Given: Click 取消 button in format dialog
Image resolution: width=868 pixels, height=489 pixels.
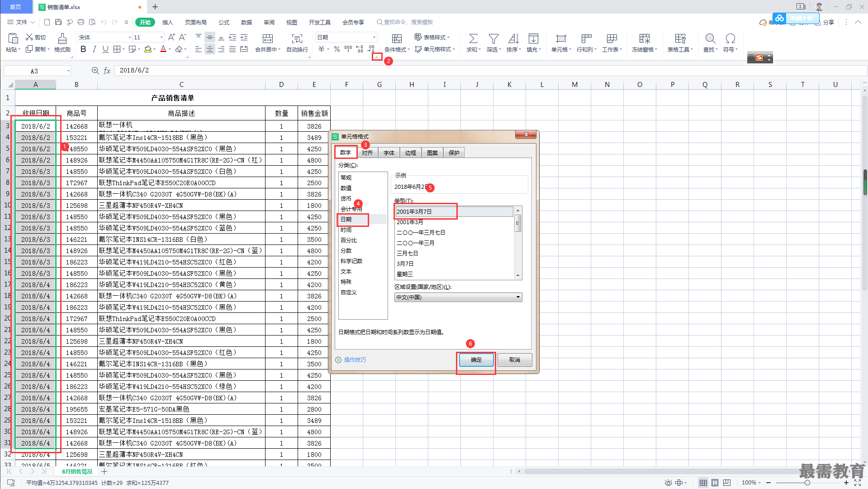Looking at the screenshot, I should point(515,360).
